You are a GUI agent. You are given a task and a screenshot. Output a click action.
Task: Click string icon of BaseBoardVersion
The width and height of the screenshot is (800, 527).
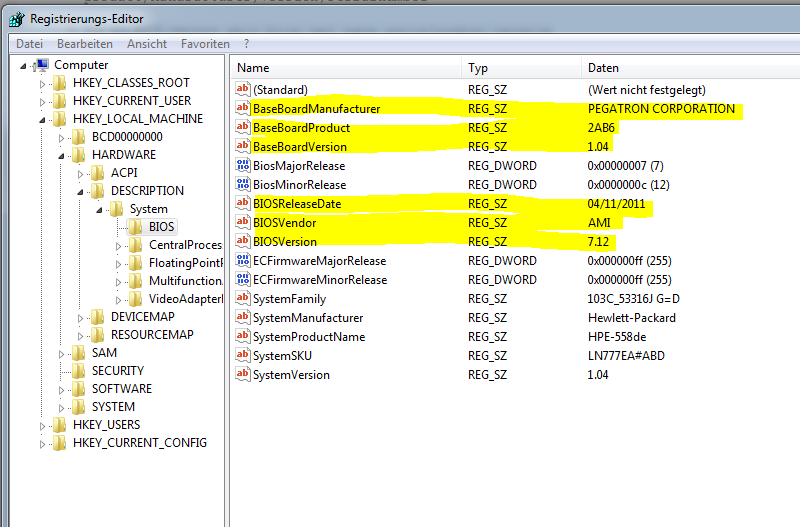[x=242, y=146]
